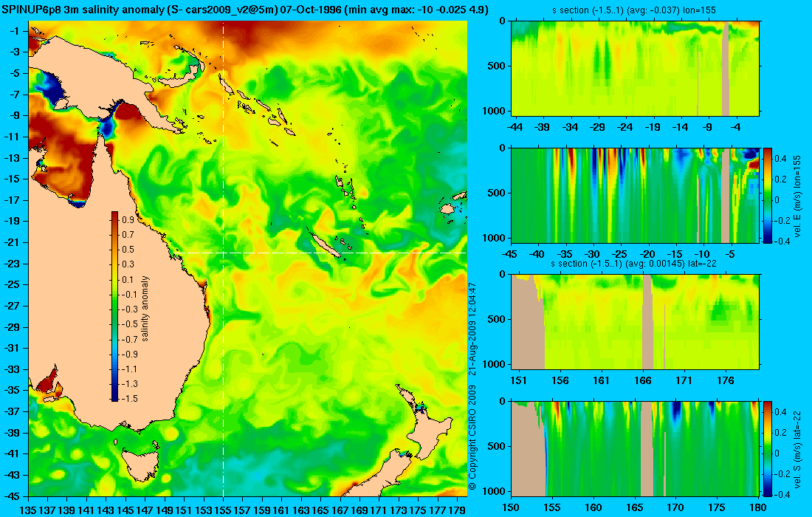Click the -0.7 tick on salinity colorbar
This screenshot has height=517, width=812.
[129, 339]
